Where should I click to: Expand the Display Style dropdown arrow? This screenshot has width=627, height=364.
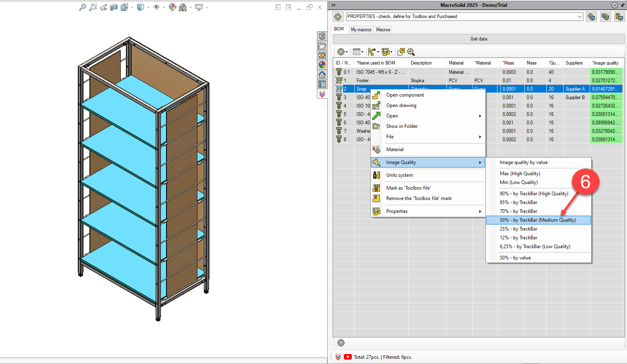click(148, 7)
